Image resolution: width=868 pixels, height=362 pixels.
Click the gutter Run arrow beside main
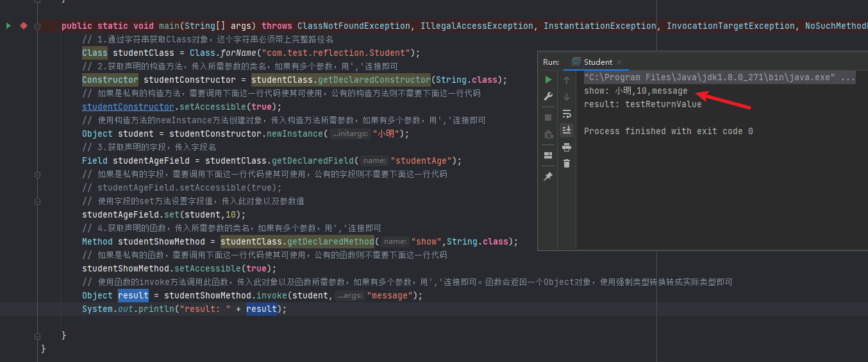(x=8, y=26)
